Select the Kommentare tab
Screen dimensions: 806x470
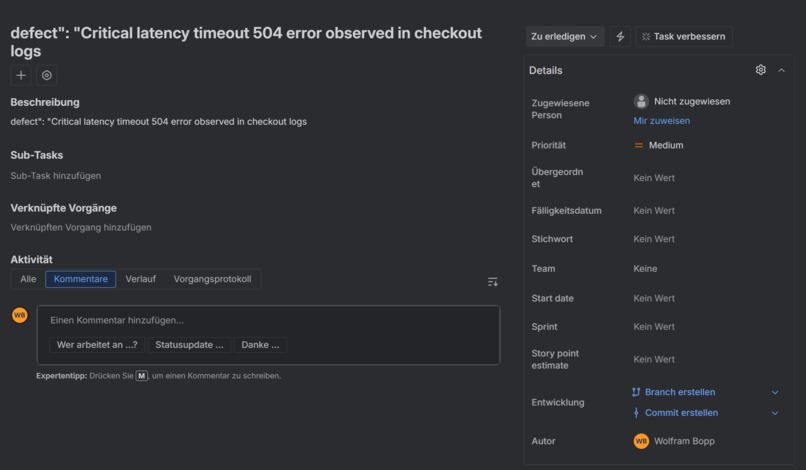[81, 279]
